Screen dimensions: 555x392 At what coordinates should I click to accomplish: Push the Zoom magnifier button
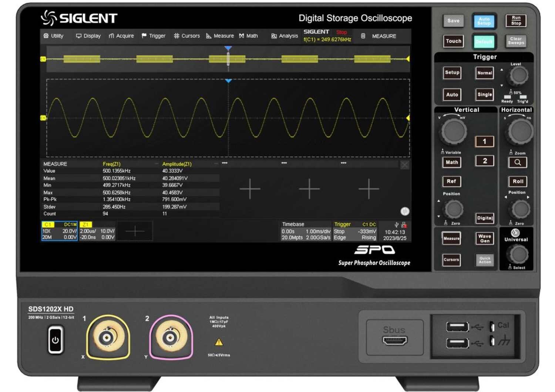click(518, 162)
